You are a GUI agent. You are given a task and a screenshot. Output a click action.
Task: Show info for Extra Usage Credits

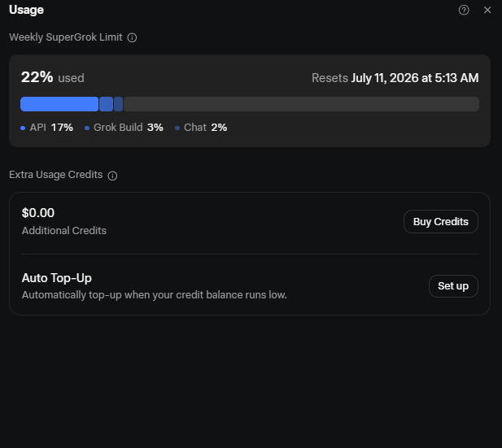(x=112, y=176)
